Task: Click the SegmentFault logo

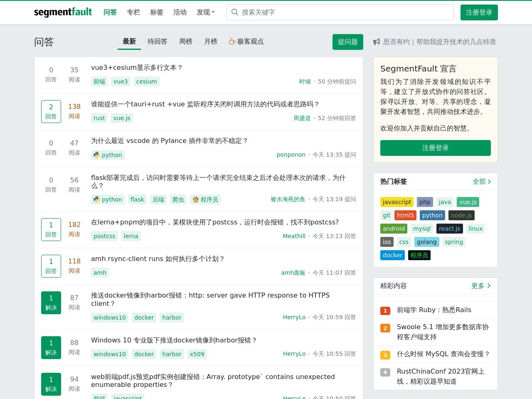Action: (63, 12)
